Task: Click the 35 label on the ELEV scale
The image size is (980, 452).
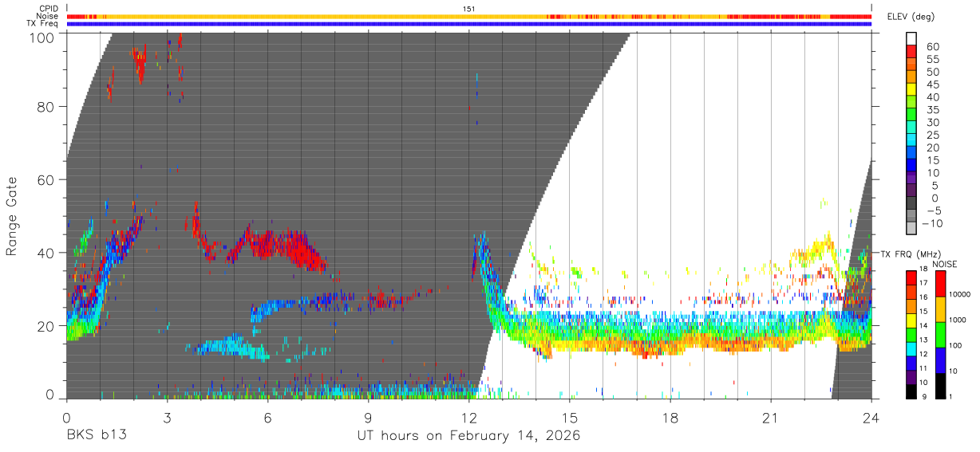Action: [931, 109]
